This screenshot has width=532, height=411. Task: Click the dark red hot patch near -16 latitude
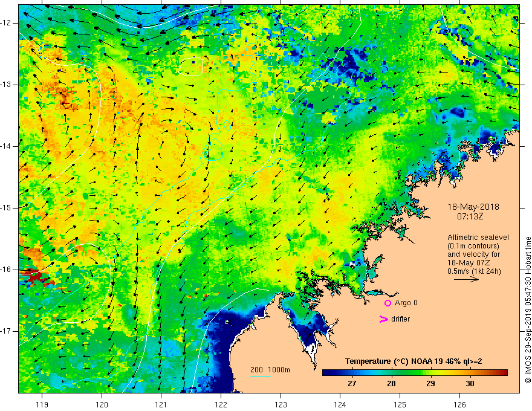[36, 276]
